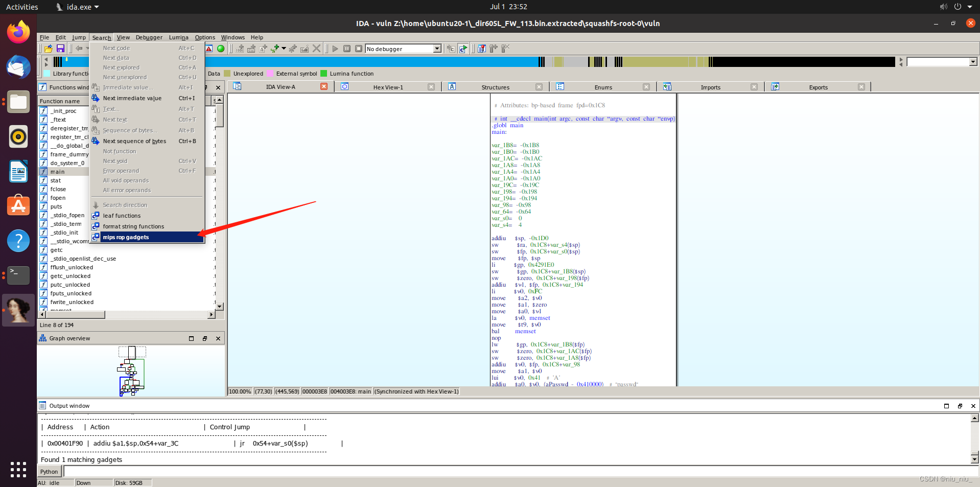Image resolution: width=980 pixels, height=487 pixels.
Task: Float the Graph overview panel
Action: (x=205, y=338)
